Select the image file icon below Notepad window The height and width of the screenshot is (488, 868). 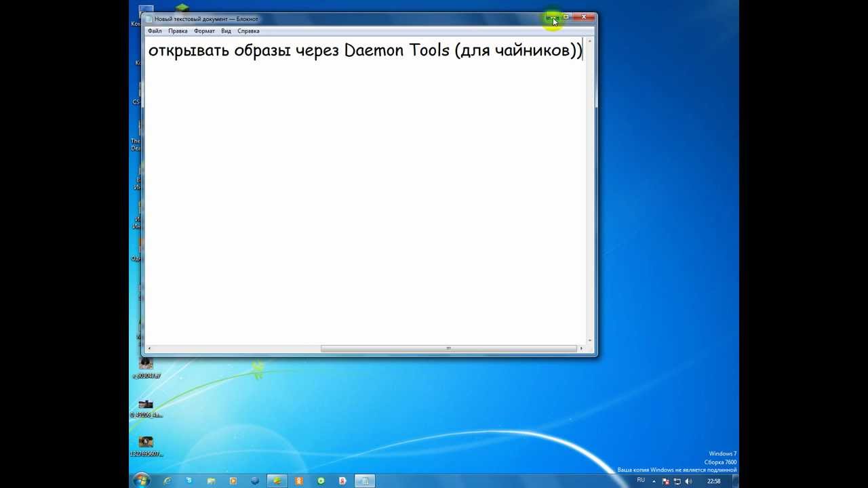(x=146, y=368)
